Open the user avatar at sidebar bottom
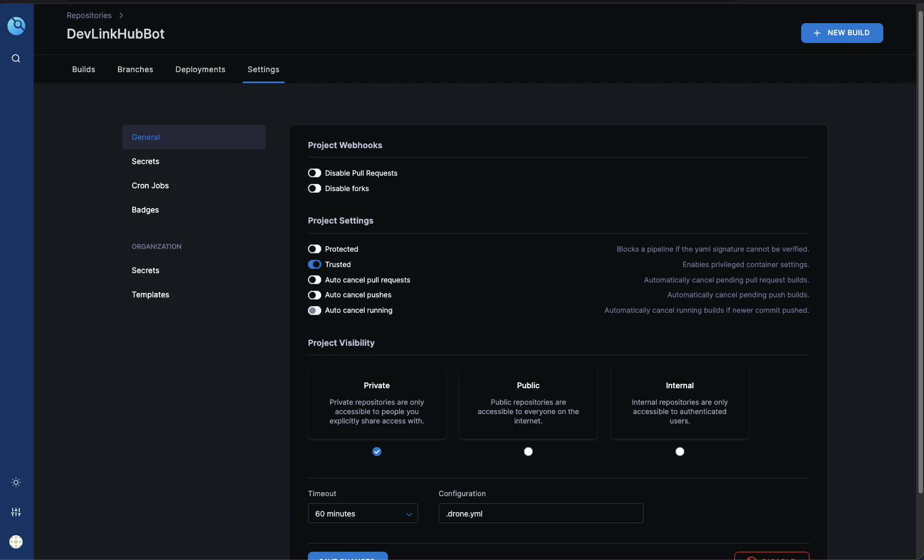 16,542
